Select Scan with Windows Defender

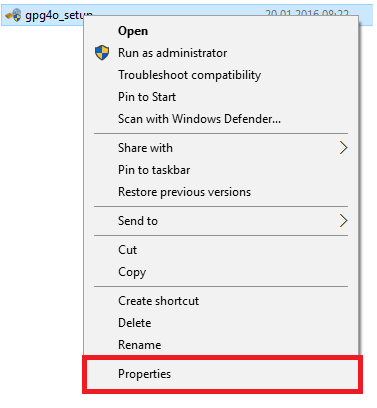tap(199, 119)
